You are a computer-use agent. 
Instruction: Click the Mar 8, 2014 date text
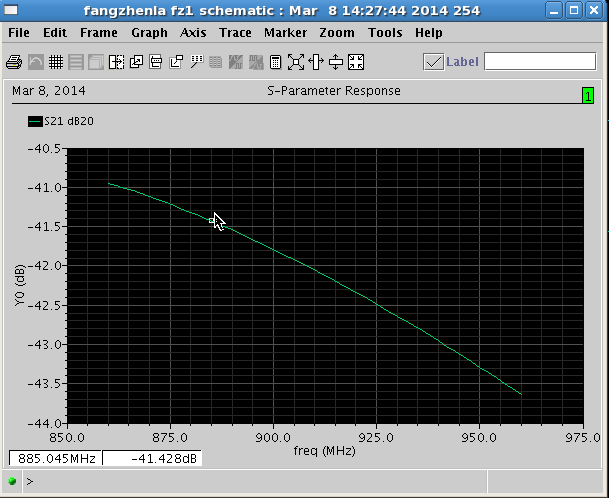point(49,91)
